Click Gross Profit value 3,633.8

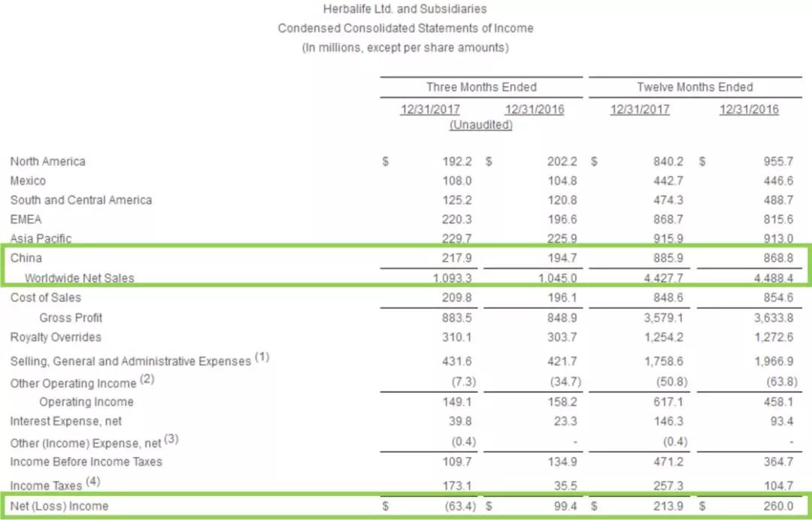773,318
